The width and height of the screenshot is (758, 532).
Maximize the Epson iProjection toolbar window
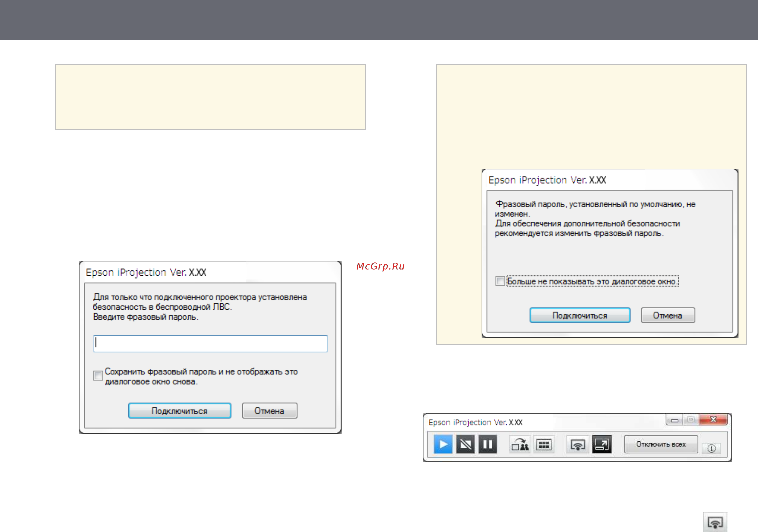691,419
